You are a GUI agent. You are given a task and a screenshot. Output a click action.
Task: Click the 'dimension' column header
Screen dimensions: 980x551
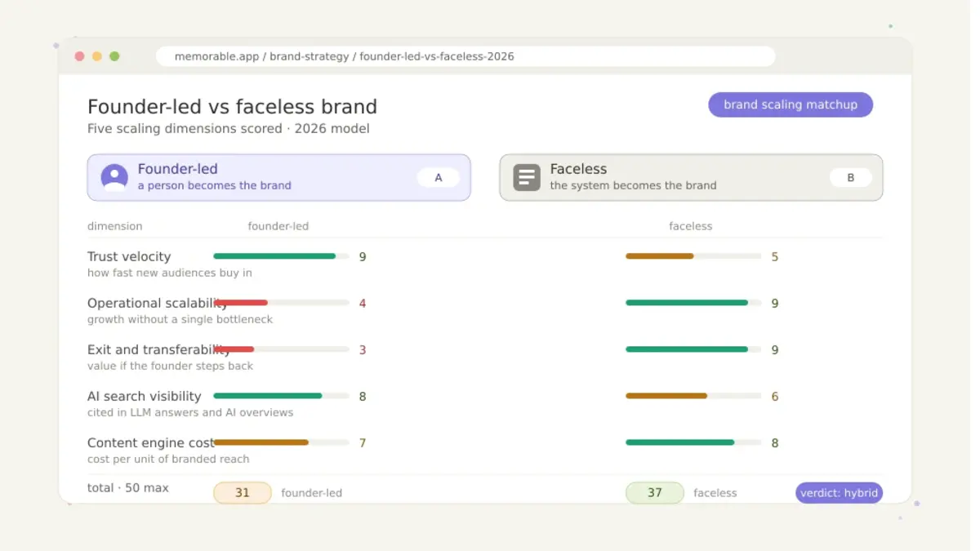coord(115,226)
